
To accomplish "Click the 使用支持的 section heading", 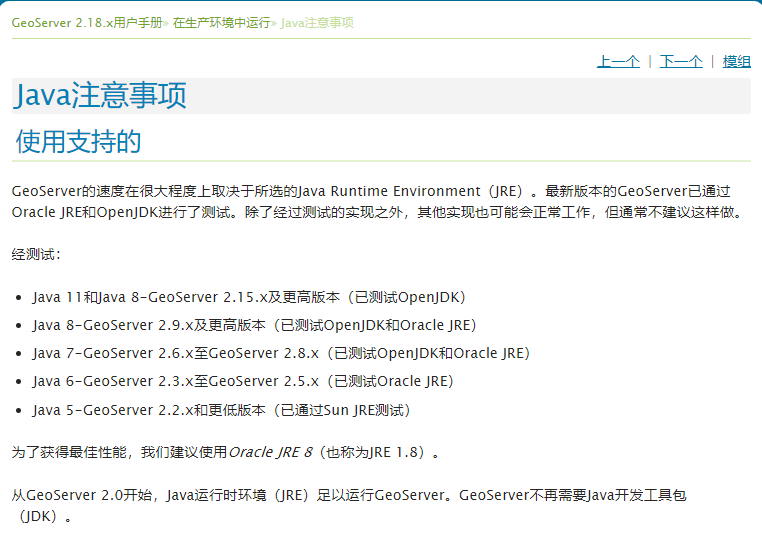I will 78,141.
